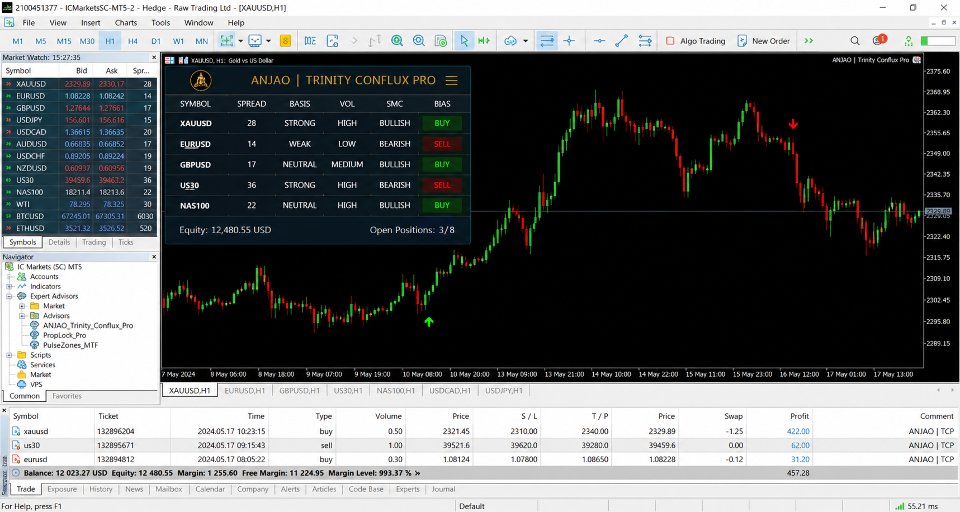The width and height of the screenshot is (960, 512).
Task: Click the chart auto-scroll shift icon
Action: coord(484,41)
